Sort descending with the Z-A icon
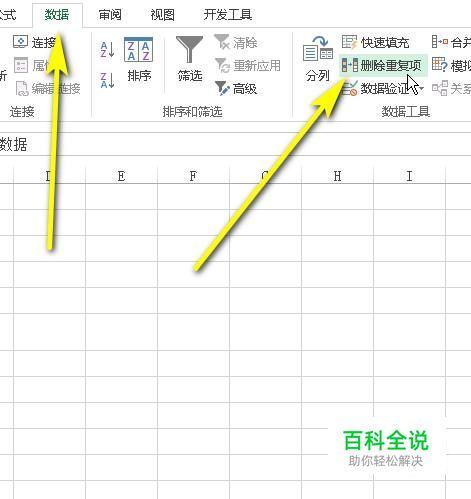471x499 pixels. point(107,80)
